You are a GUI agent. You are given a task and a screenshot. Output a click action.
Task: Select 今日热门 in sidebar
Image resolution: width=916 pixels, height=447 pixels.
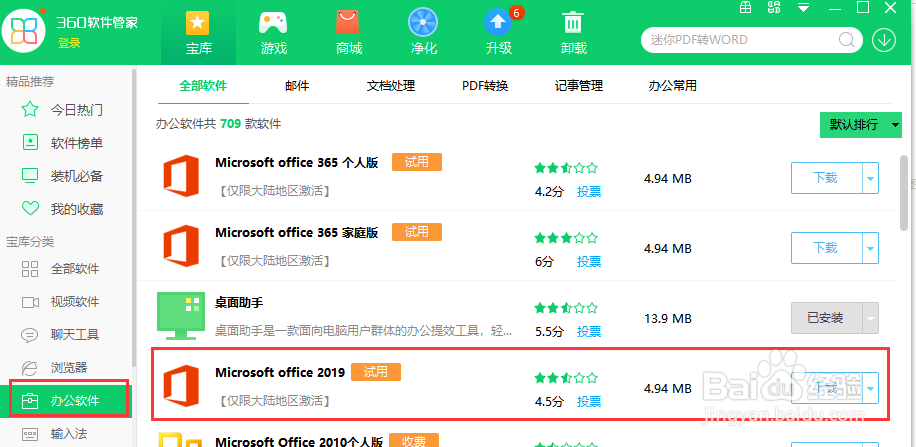tap(66, 110)
